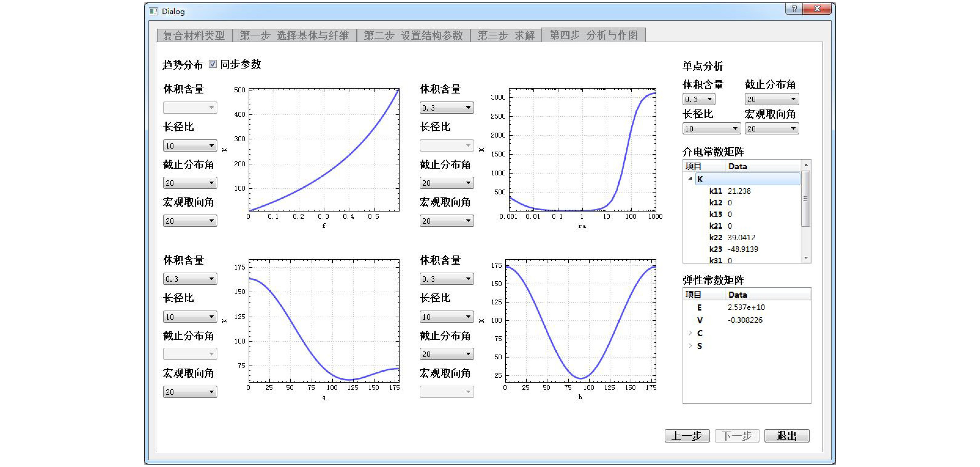This screenshot has width=980, height=467.
Task: Click the help question mark button
Action: 794,9
